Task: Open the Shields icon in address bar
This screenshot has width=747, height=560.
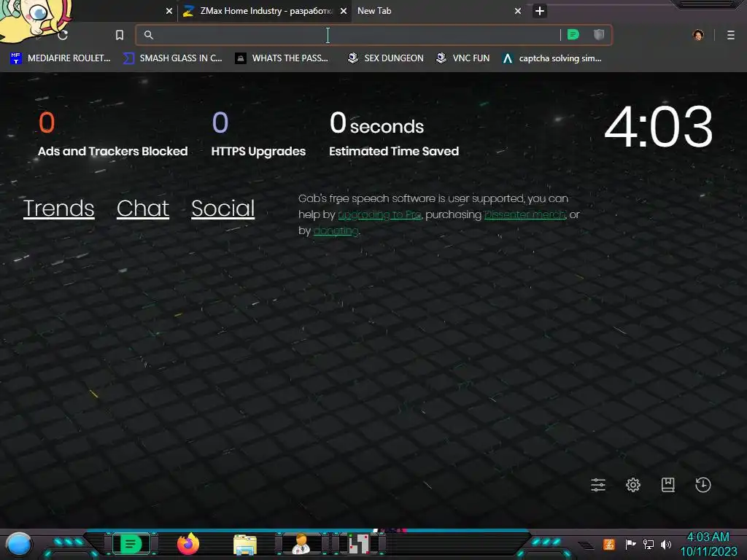Action: (599, 34)
